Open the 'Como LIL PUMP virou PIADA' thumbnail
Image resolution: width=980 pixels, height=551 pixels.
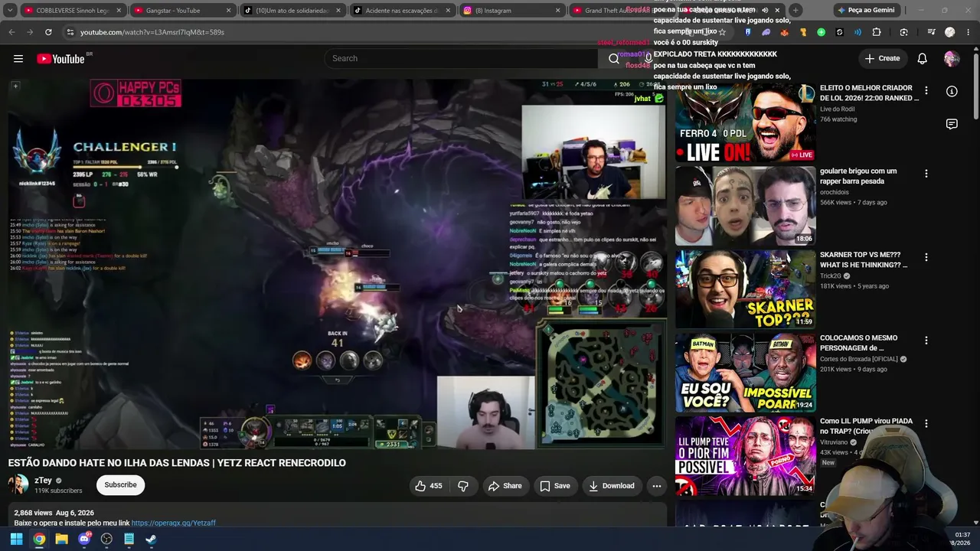click(746, 457)
